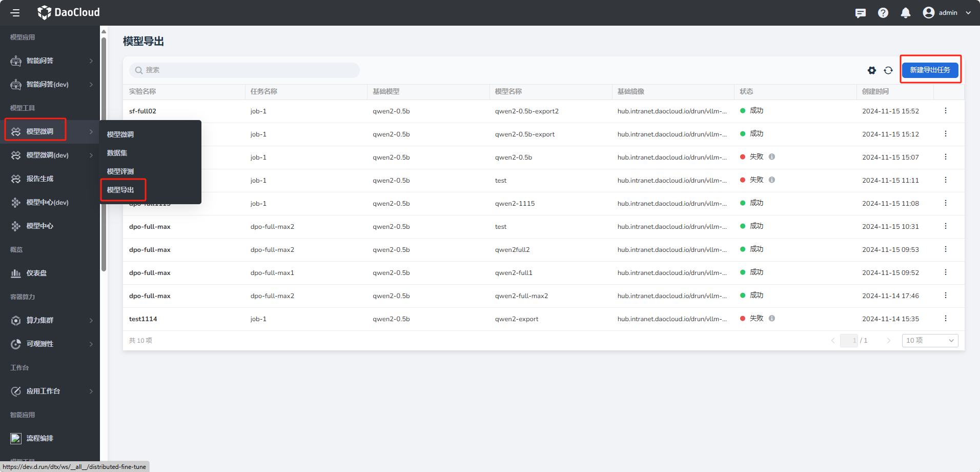Expand the 算力集群 chevron
Viewport: 980px width, 472px height.
click(x=91, y=321)
